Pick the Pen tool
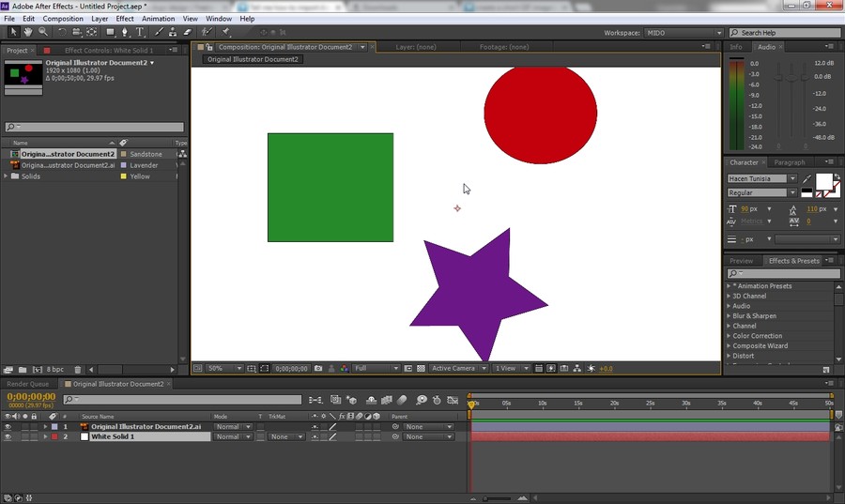 tap(123, 32)
